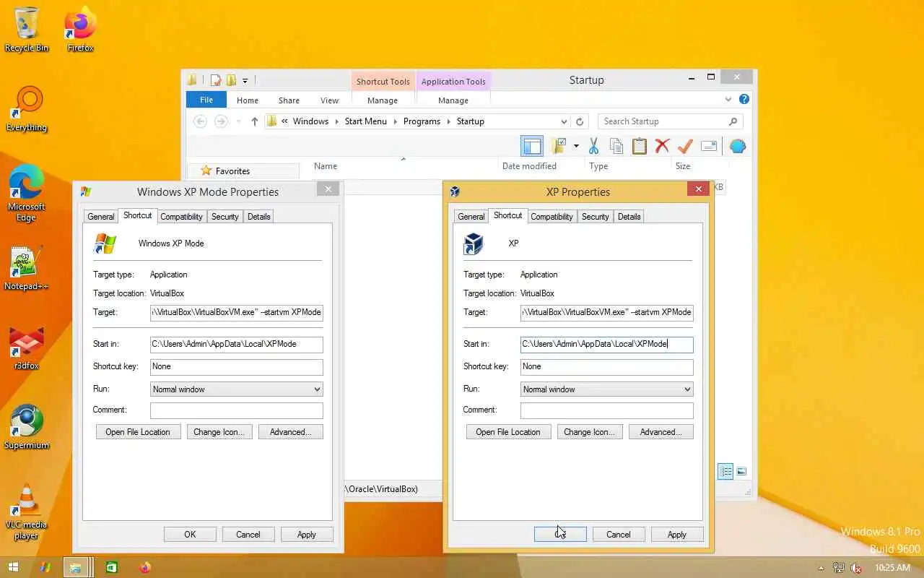Click the Up arrow to go to parent folder
Screen dimensions: 924x578
click(254, 121)
